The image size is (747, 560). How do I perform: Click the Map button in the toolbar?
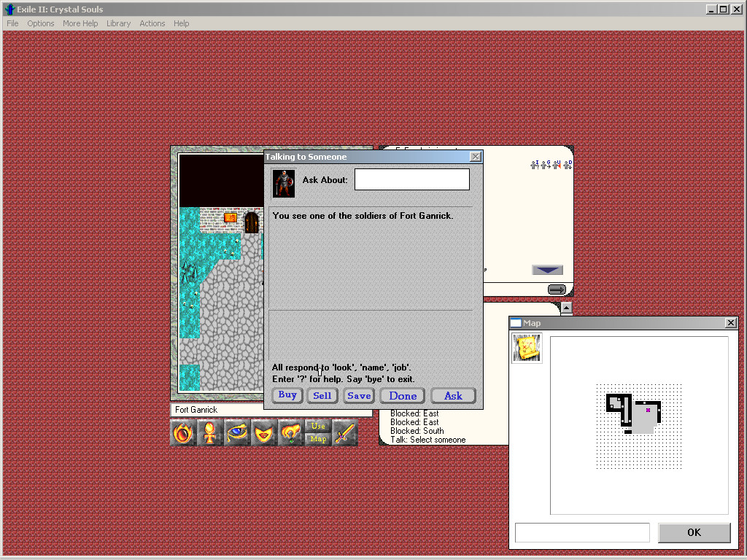coord(318,439)
